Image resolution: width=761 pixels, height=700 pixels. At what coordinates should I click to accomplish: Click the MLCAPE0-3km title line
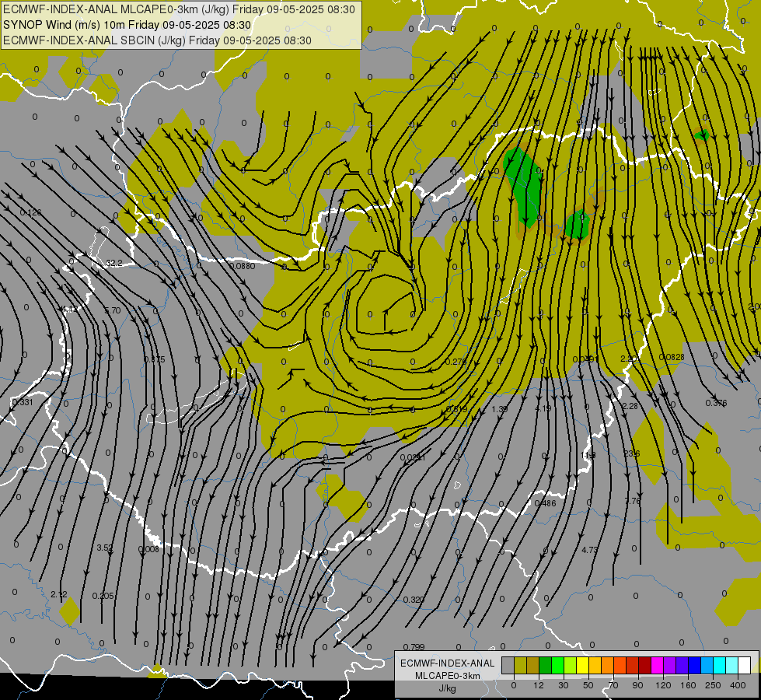coord(179,9)
